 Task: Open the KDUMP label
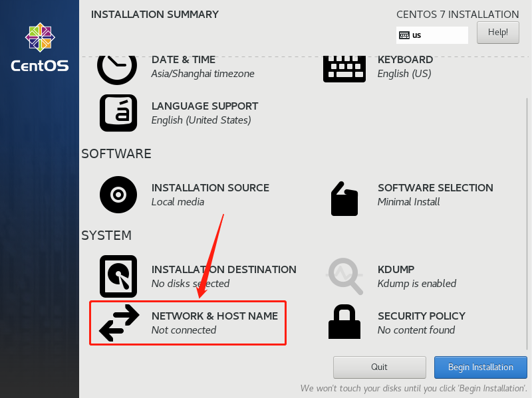coord(396,270)
